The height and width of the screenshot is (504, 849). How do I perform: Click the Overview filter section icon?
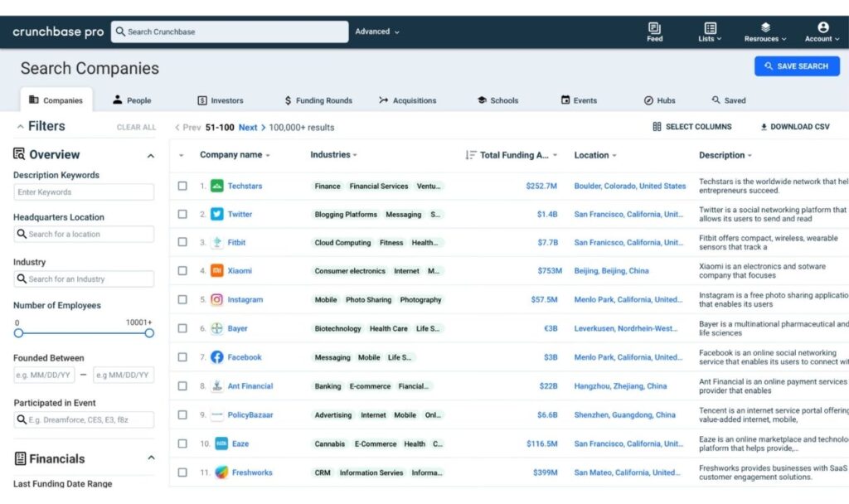[19, 154]
